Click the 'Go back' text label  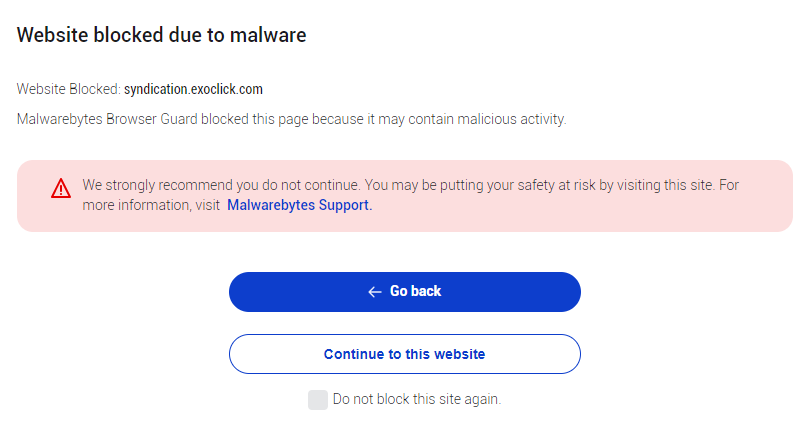click(x=415, y=291)
